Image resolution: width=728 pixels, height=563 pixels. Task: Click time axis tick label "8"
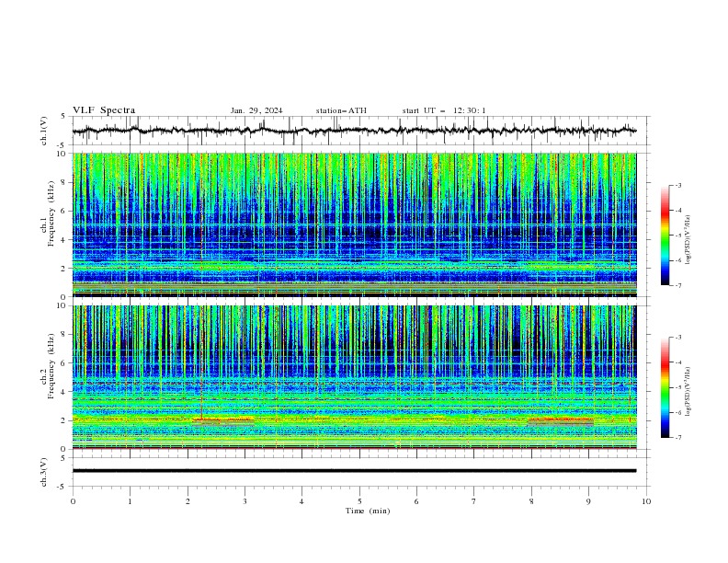pos(531,501)
